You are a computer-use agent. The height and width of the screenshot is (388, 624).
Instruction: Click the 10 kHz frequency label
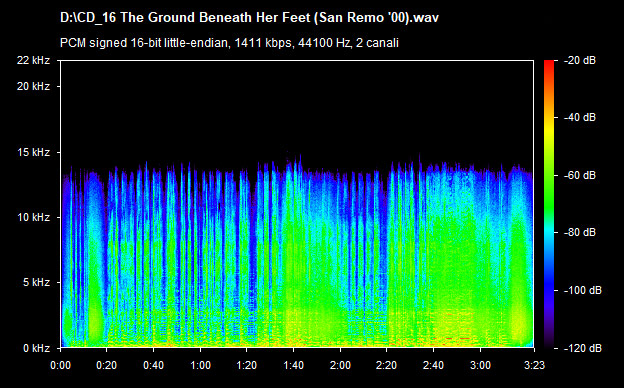coord(33,217)
